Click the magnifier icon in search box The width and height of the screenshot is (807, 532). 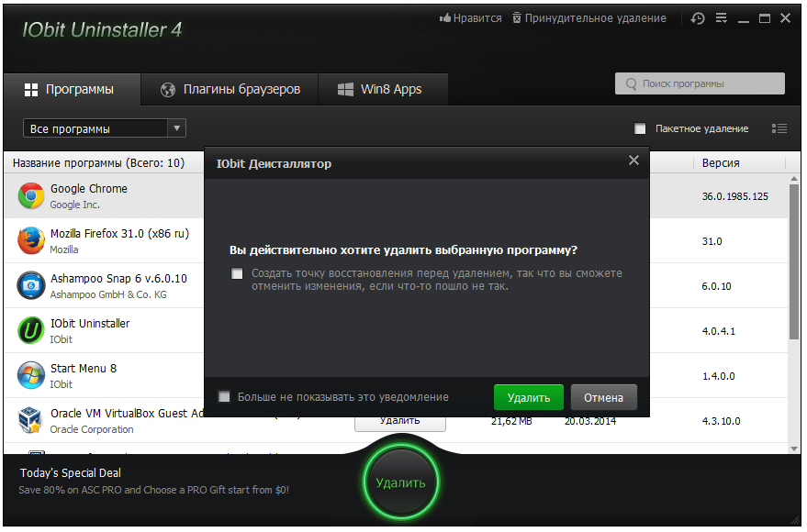(631, 83)
